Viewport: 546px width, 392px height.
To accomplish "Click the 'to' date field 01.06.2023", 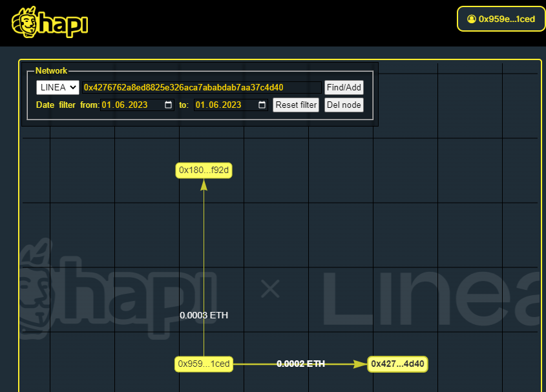I will (231, 105).
